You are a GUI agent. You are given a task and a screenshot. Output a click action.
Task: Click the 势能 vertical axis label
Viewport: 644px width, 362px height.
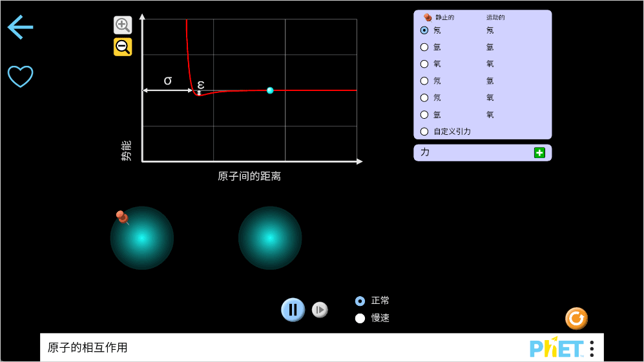pos(126,150)
